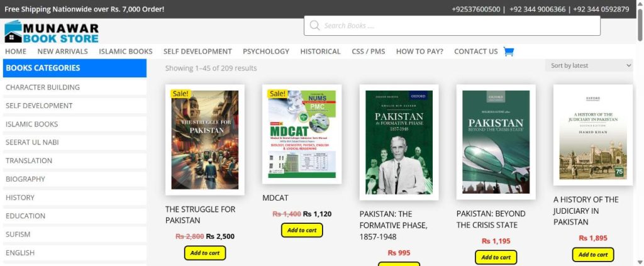
Task: Open PSYCHOLOGY menu item
Action: 266,52
